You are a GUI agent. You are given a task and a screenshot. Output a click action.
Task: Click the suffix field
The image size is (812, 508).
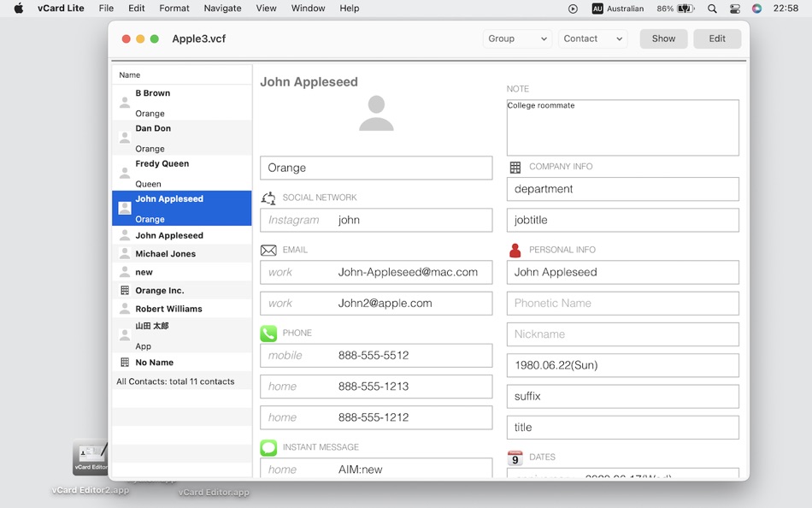(x=622, y=397)
